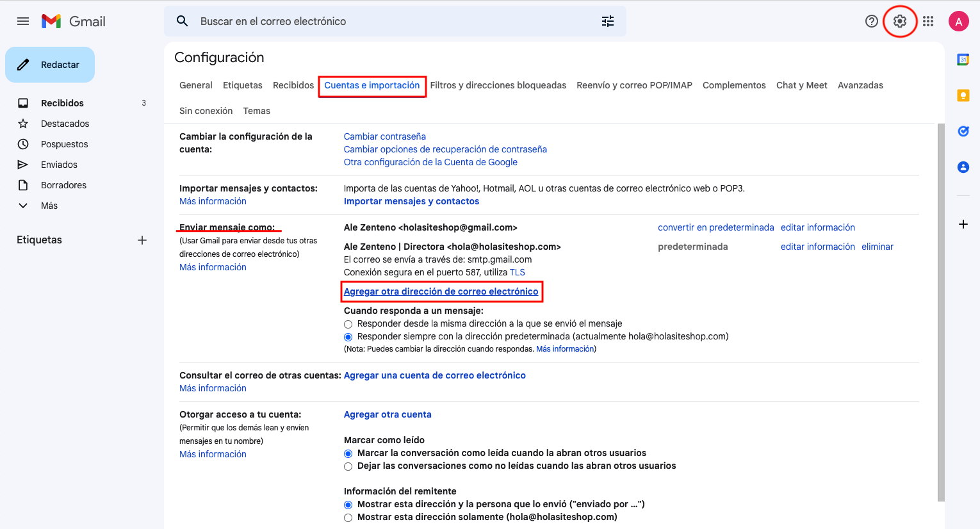This screenshot has width=980, height=529.
Task: Click Agregar otra dirección de correo electrónico
Action: (x=441, y=291)
